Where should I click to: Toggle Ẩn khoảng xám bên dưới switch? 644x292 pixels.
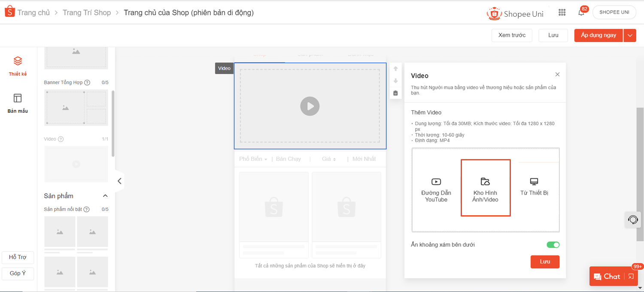coord(553,245)
